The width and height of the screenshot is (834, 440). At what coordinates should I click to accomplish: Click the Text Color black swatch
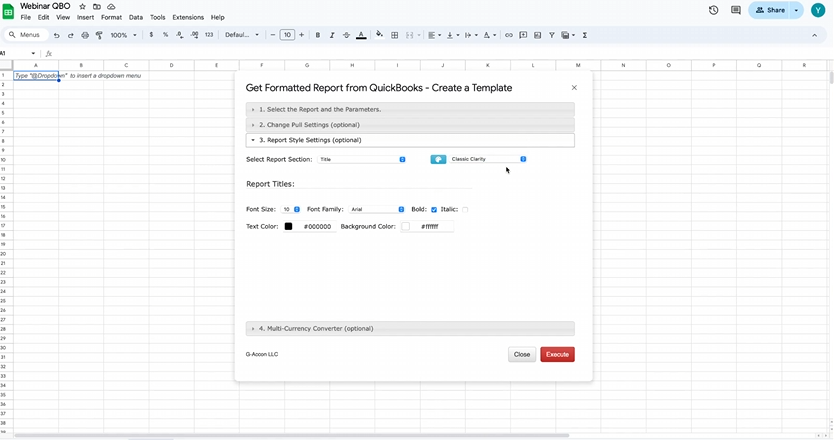pos(288,227)
